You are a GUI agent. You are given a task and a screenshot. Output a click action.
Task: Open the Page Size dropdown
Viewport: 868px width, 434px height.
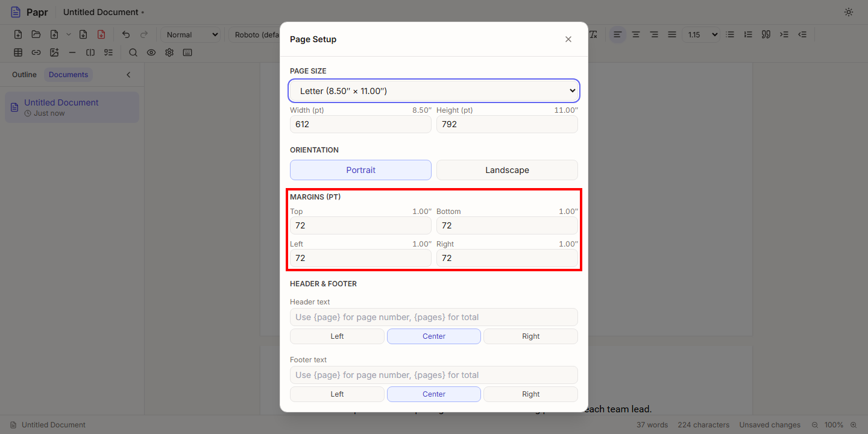click(434, 91)
